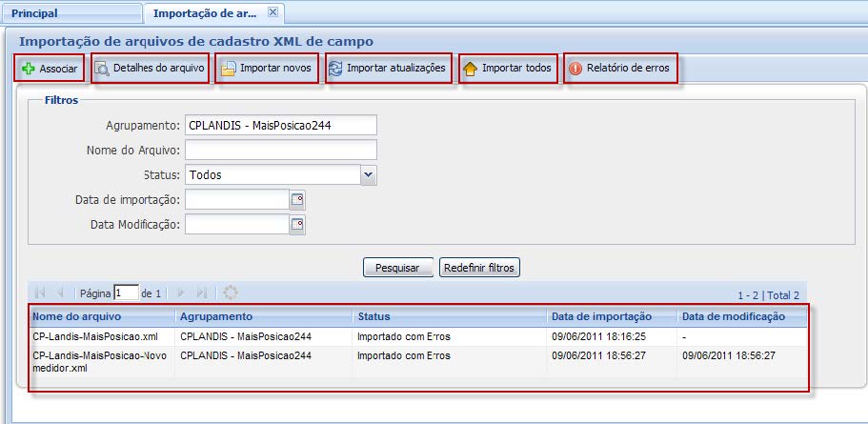Select the Importação de arquivos tab
Viewport: 868px width, 424px height.
(205, 13)
